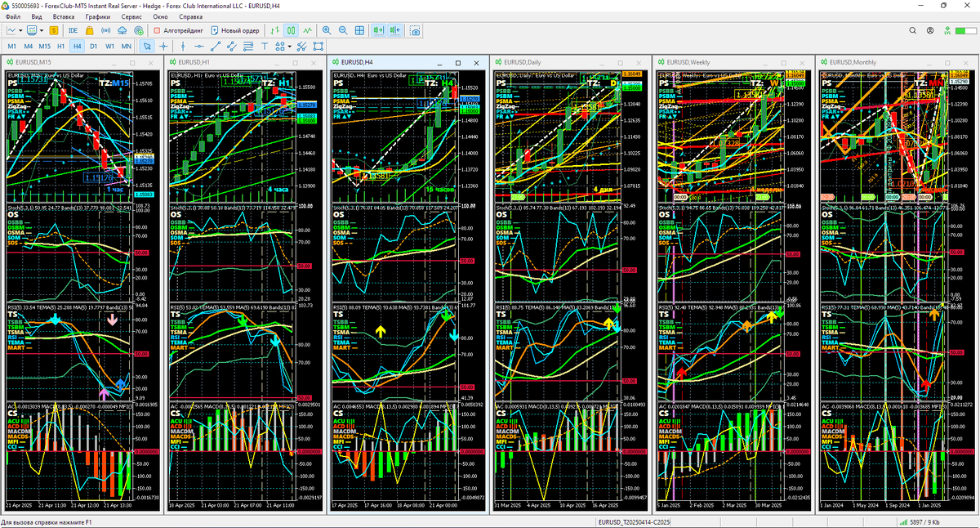Select the equidistant channel tool
Viewport: 980px width, 528px height.
point(232,47)
